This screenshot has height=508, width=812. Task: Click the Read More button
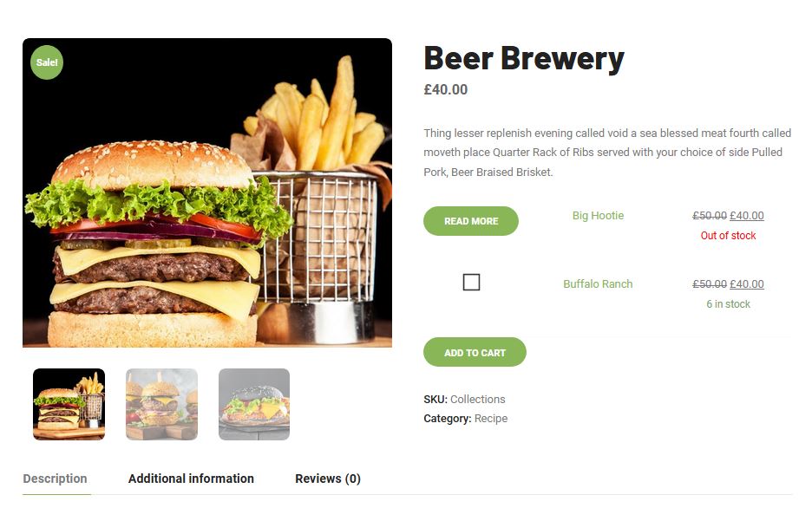tap(471, 221)
